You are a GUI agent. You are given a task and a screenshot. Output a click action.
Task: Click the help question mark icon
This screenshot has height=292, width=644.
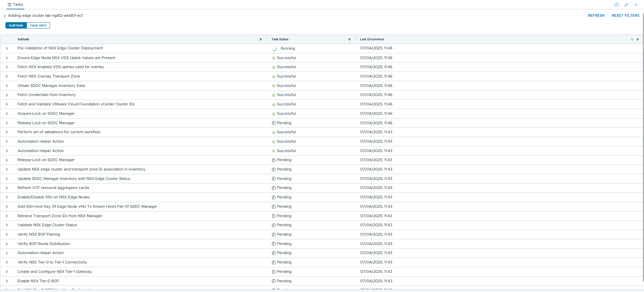(616, 5)
